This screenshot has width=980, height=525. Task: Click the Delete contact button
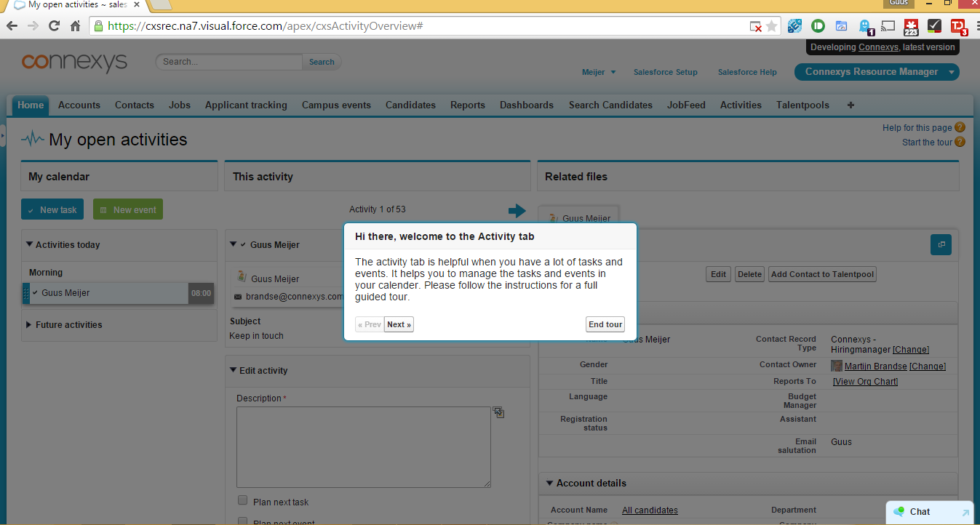click(x=749, y=274)
